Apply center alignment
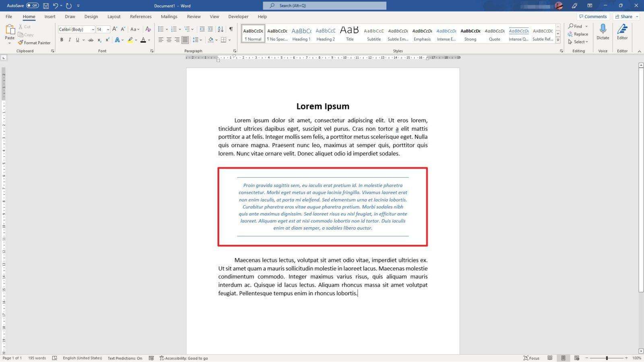Screen dimensions: 644x362 click(x=169, y=39)
